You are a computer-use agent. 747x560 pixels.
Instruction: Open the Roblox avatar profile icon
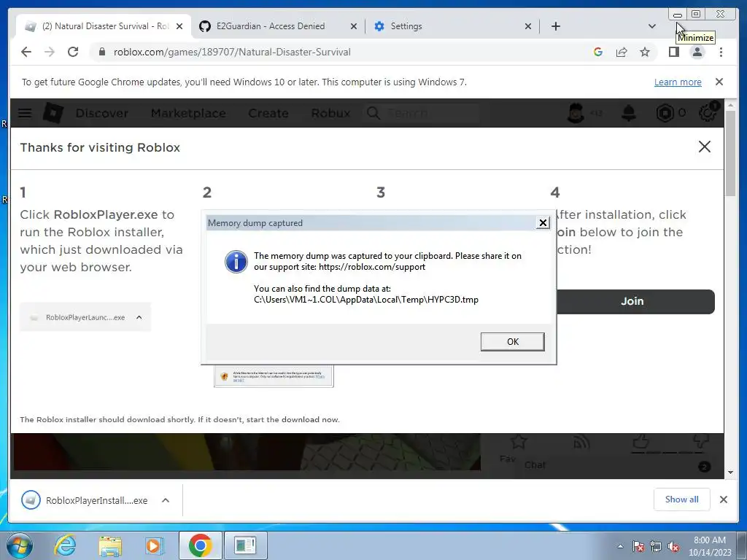coord(576,113)
